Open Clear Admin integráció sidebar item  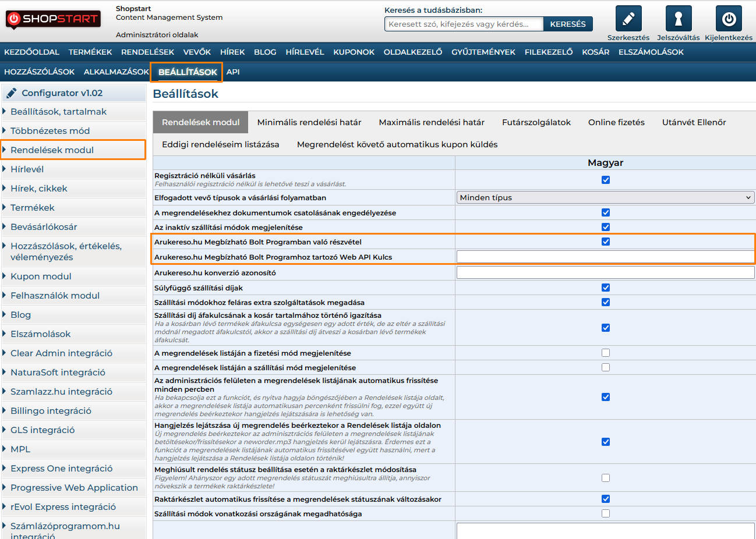pyautogui.click(x=73, y=353)
